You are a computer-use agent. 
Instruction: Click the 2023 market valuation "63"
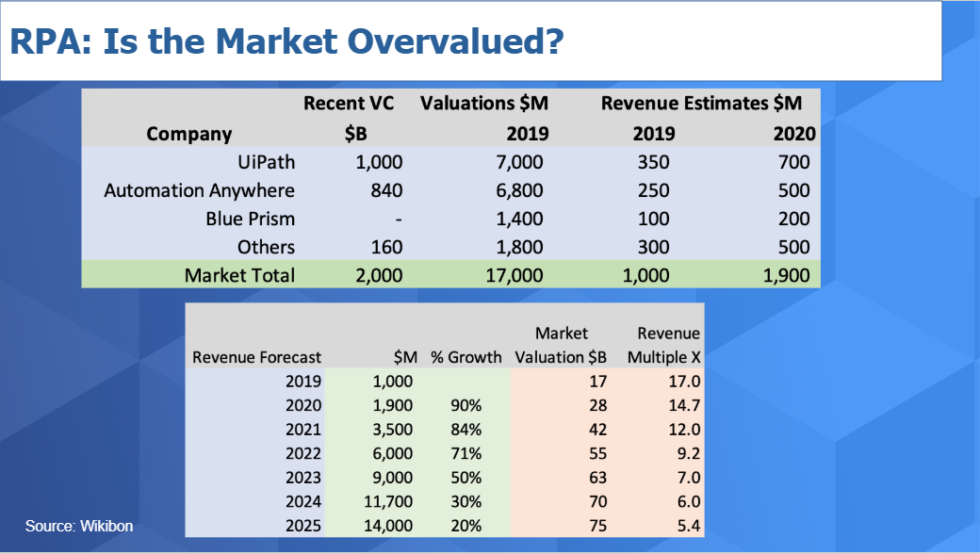[x=598, y=478]
